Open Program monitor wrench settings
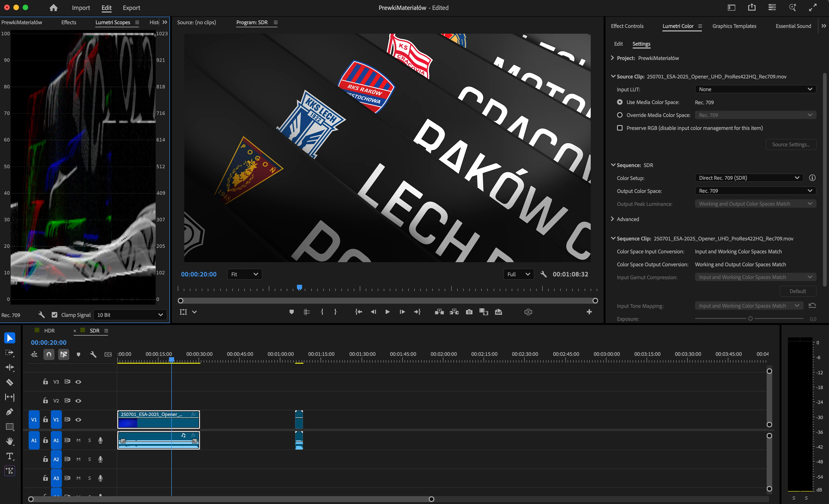 tap(543, 274)
